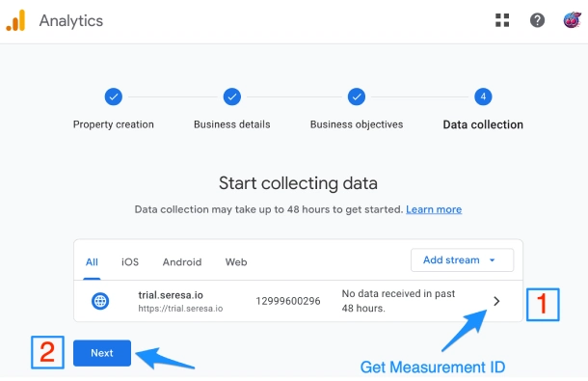
Task: Follow the Learn more link
Action: pos(434,209)
